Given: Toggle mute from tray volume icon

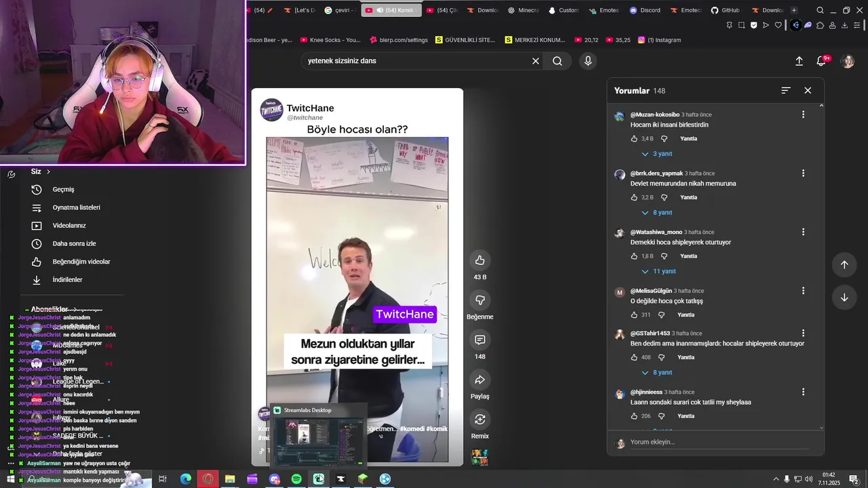Looking at the screenshot, I should tap(808, 479).
